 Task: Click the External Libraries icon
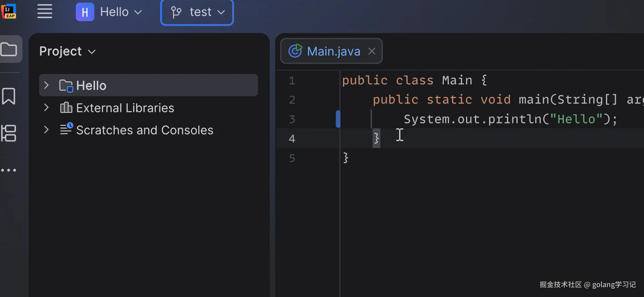[66, 108]
